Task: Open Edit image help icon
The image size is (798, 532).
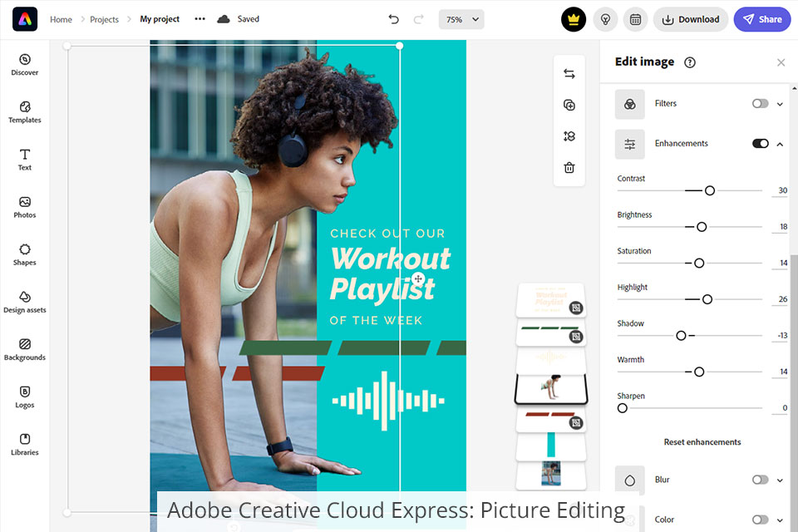Action: [690, 62]
